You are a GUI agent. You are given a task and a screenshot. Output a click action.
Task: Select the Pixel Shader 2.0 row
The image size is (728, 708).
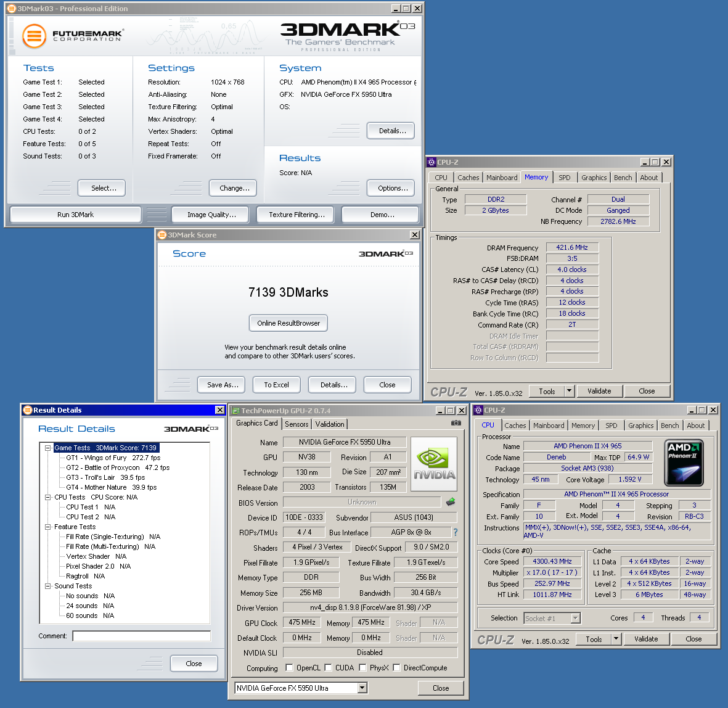tap(99, 566)
